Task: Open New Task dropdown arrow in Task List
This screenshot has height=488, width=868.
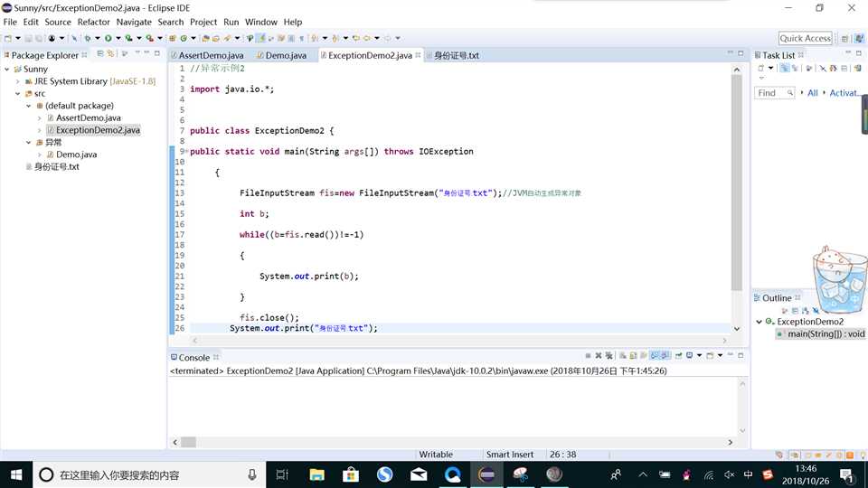Action: tap(770, 68)
